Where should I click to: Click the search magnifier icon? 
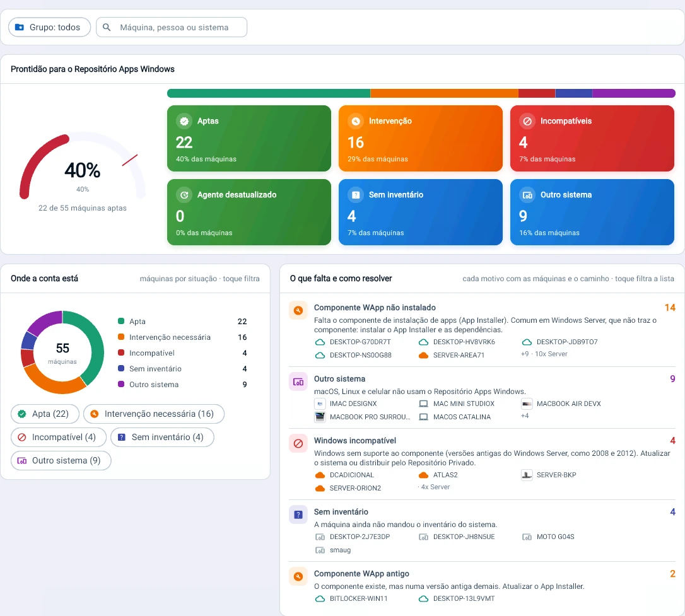coord(107,27)
